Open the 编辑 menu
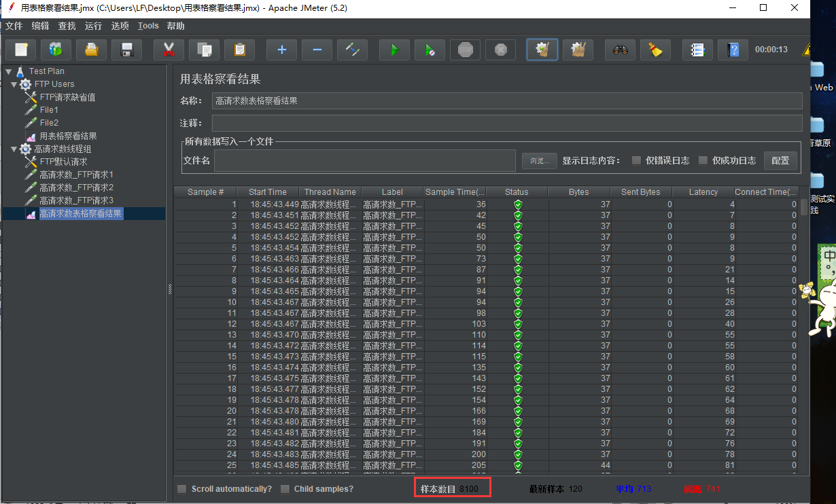Viewport: 836px width, 504px height. click(40, 26)
